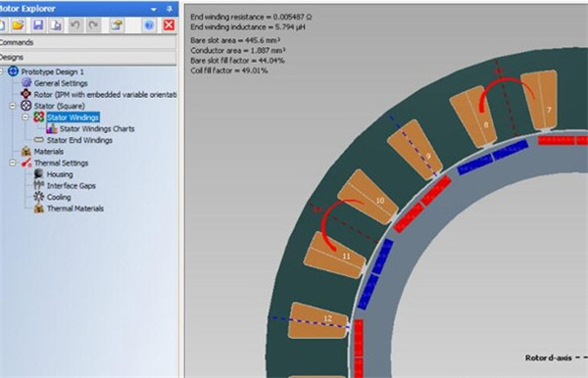Click the blue help icon
This screenshot has height=378, width=588.
click(x=149, y=25)
